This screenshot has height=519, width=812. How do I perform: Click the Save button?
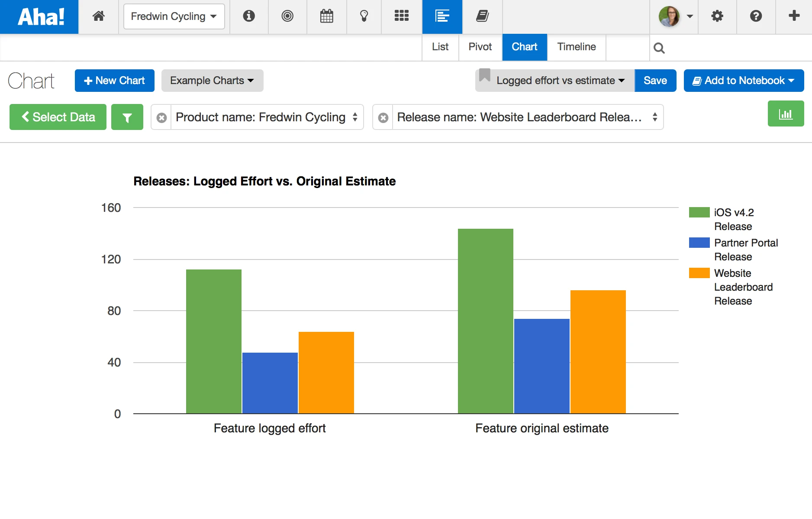tap(655, 81)
